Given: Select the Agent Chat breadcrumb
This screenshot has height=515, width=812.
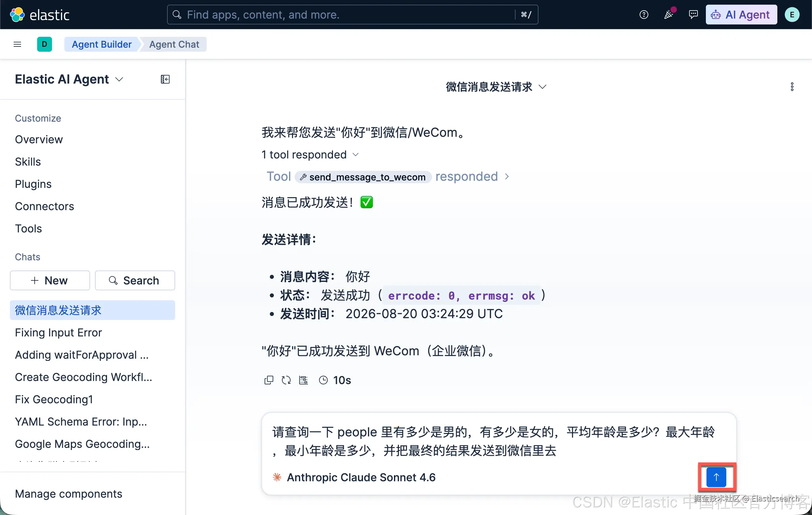Looking at the screenshot, I should point(174,44).
